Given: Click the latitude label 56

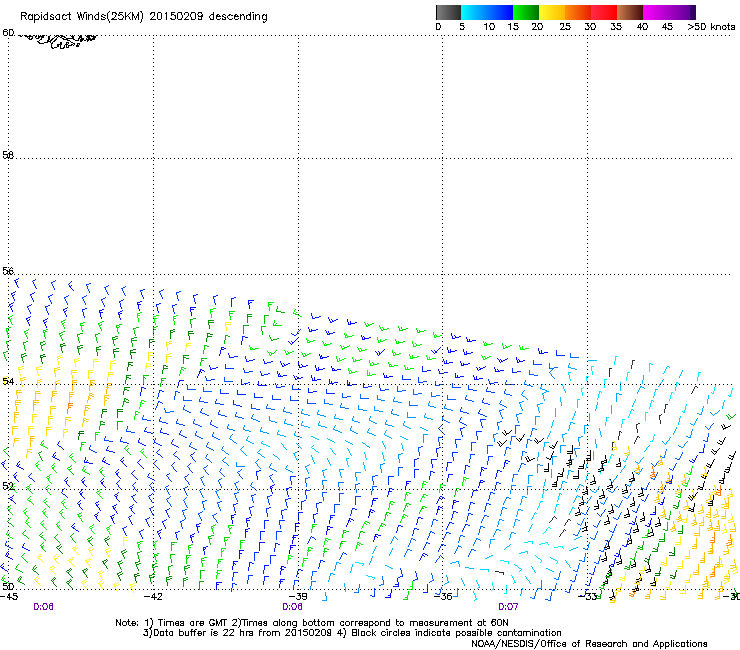Looking at the screenshot, I should click(8, 271).
